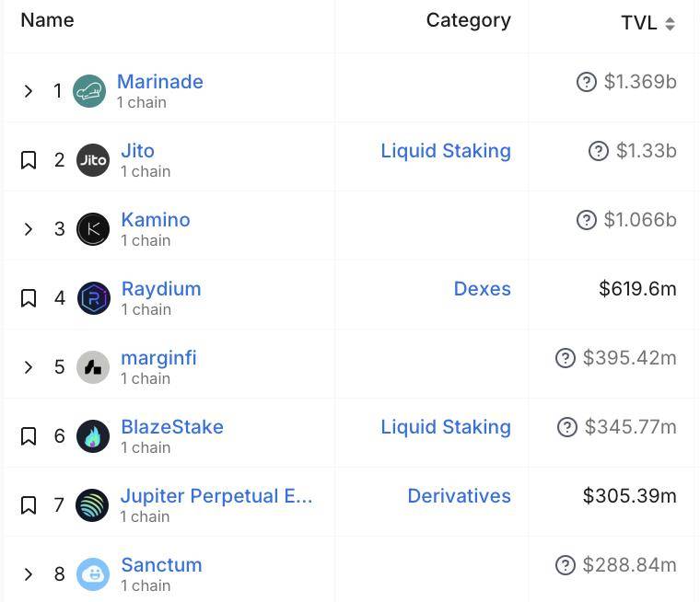
Task: Click the BlazeStake flame logo
Action: pyautogui.click(x=93, y=436)
